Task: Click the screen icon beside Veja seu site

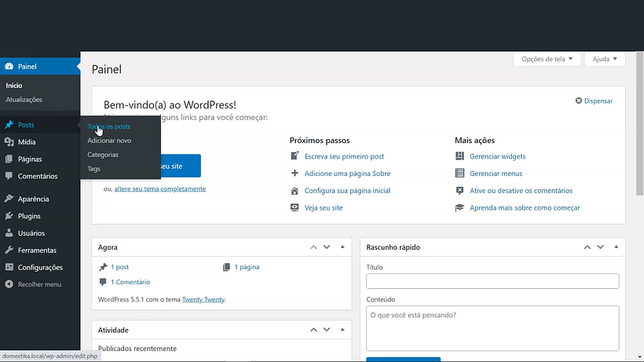Action: 295,207
